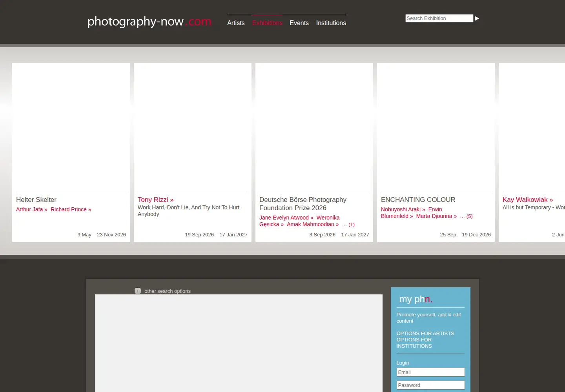Click the date '19 Sep 2026 – 17 Jan 2027'
Screen dimensions: 565x392
click(x=216, y=234)
